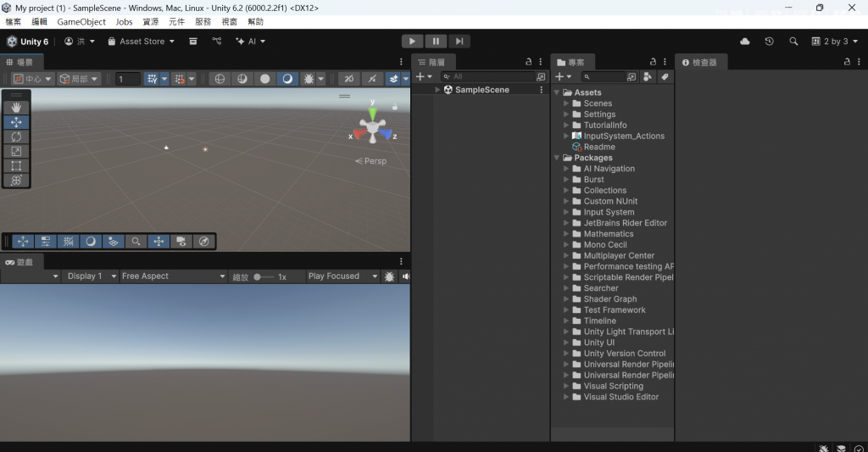
Task: Click the Unity 6 logo button
Action: coord(28,42)
